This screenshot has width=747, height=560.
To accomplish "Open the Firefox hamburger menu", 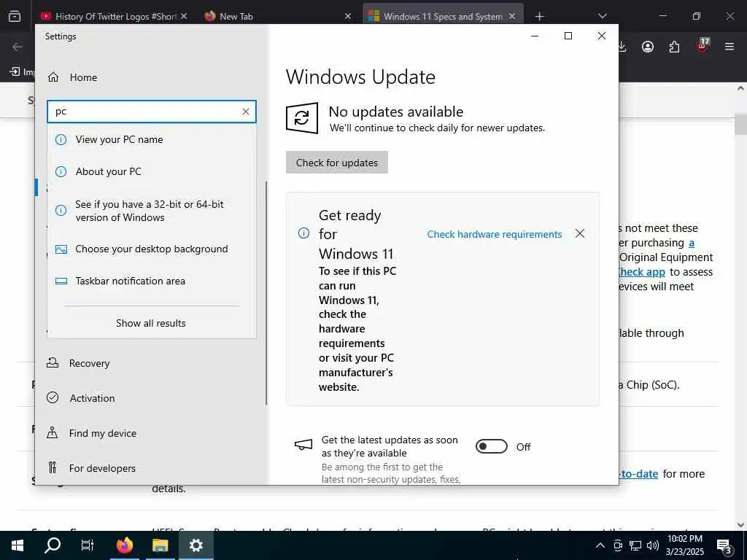I will (729, 47).
